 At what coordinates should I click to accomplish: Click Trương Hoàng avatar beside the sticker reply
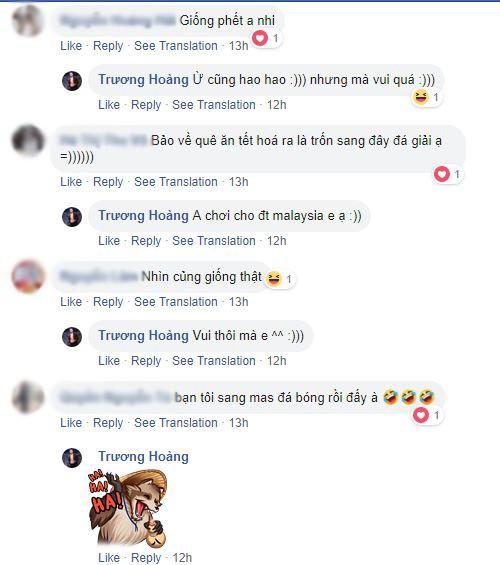72,458
